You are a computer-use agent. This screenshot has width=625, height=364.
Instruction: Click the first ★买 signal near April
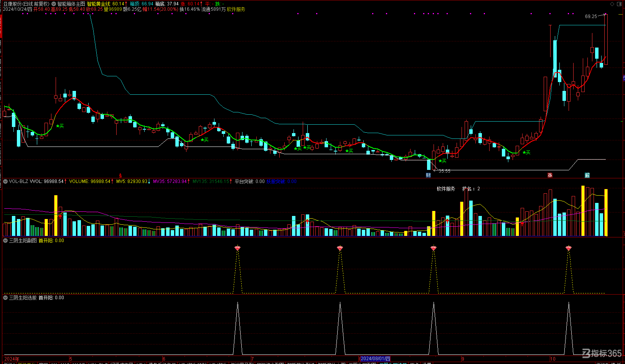pyautogui.click(x=60, y=126)
